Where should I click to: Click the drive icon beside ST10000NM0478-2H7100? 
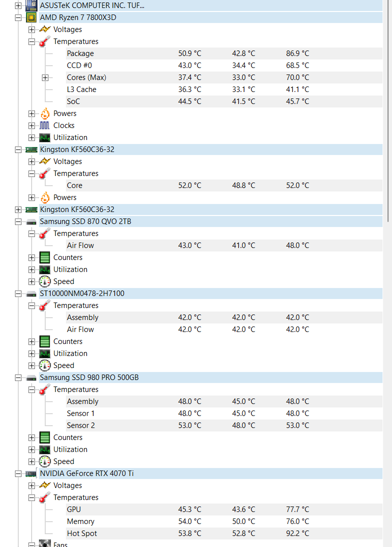pyautogui.click(x=31, y=293)
